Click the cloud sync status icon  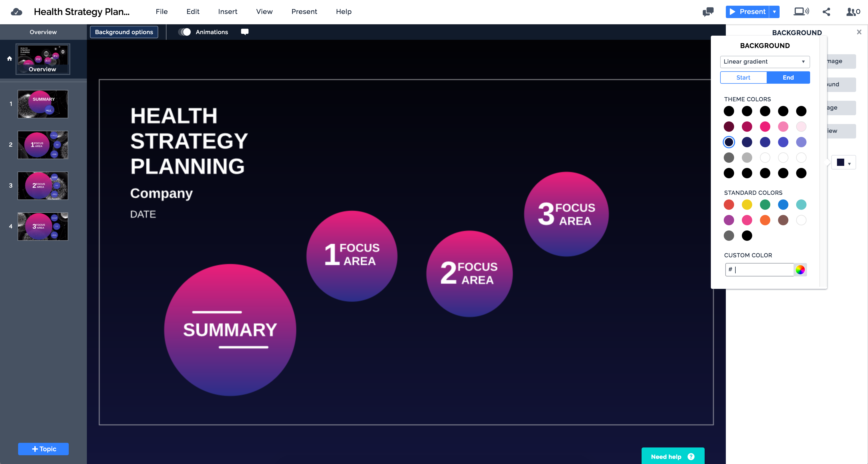pos(16,12)
